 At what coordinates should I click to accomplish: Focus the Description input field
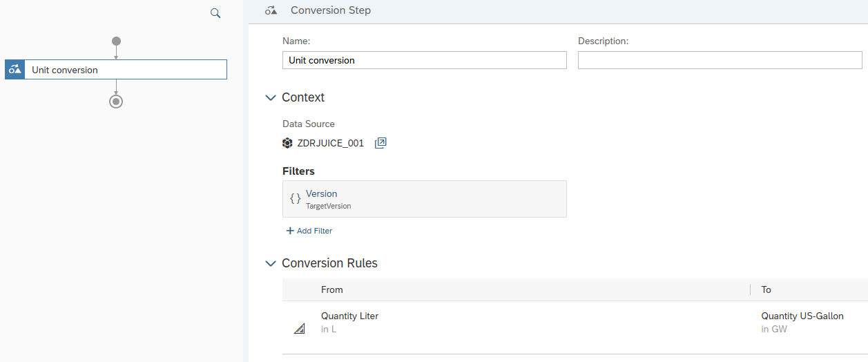[720, 60]
